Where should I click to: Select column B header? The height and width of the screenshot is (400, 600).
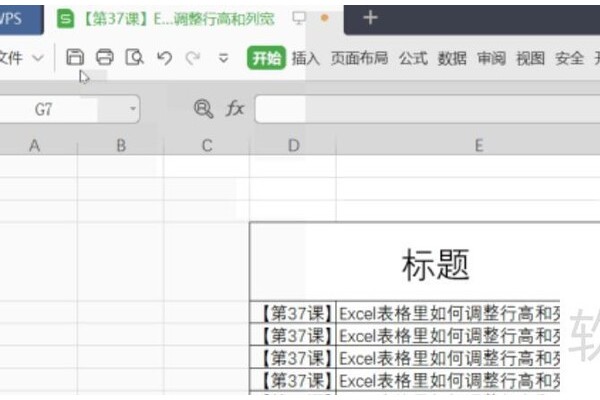click(x=121, y=145)
